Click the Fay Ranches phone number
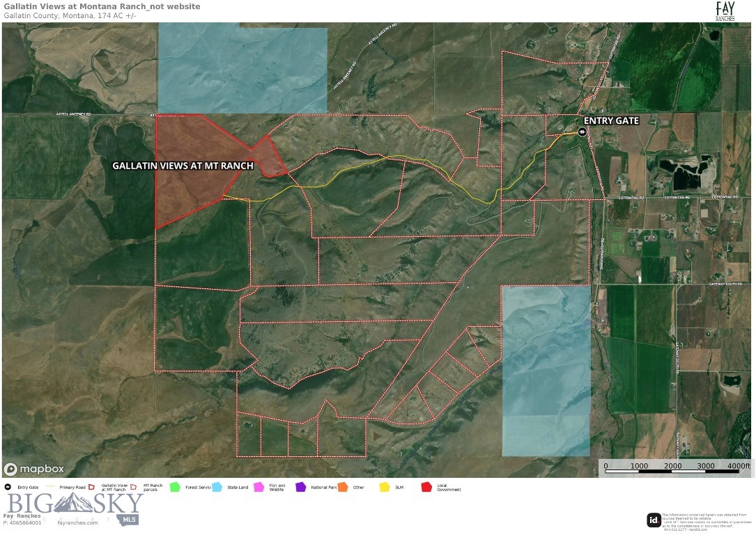 pyautogui.click(x=22, y=522)
